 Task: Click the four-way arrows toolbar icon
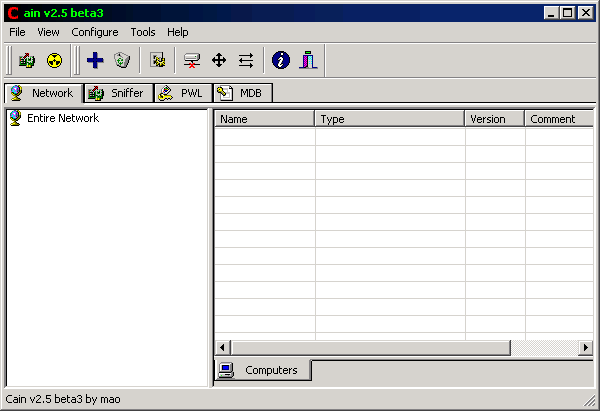[219, 61]
